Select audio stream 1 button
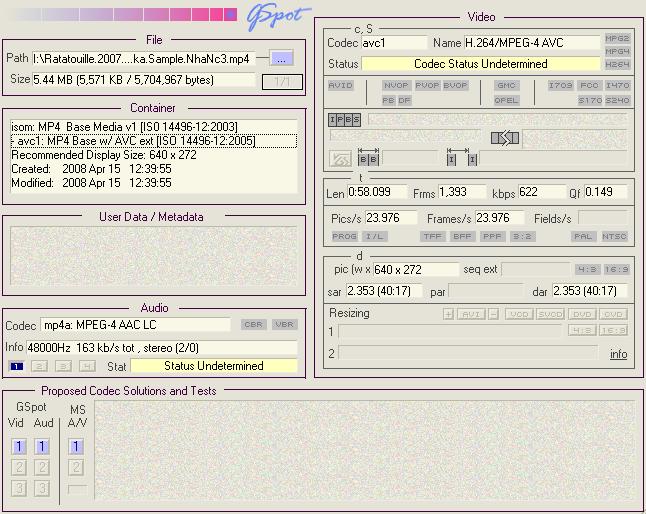 click(x=16, y=366)
